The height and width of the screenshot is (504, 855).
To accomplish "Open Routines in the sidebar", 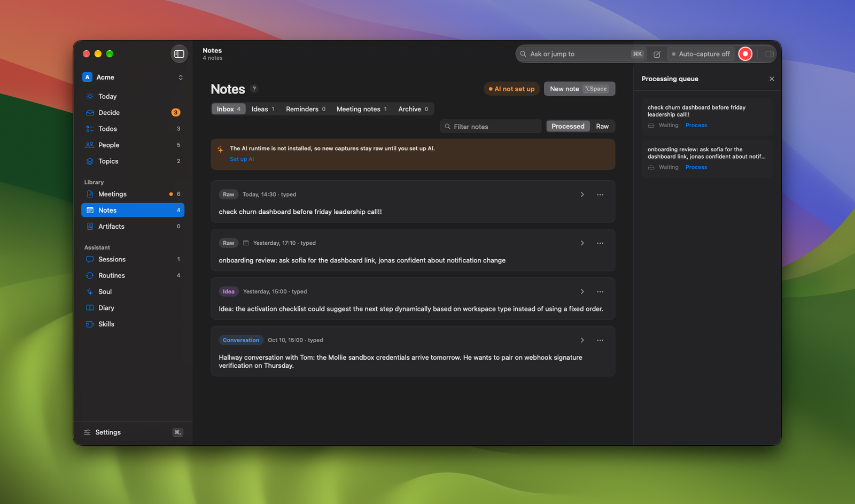I will (133, 276).
